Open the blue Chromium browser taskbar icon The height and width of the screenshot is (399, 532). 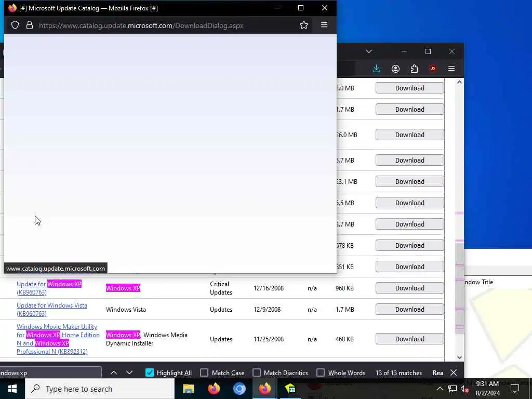click(x=239, y=389)
